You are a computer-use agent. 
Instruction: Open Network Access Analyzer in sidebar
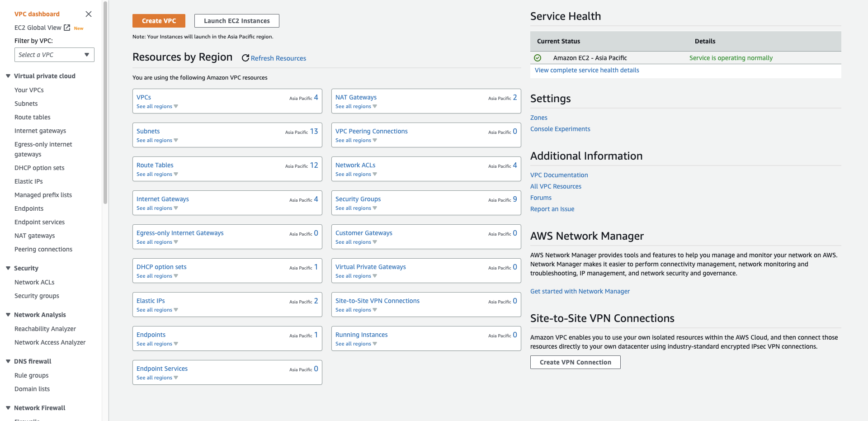click(x=50, y=342)
